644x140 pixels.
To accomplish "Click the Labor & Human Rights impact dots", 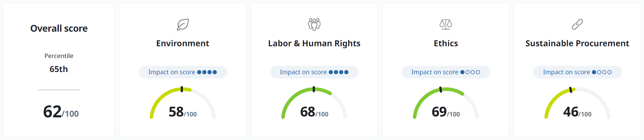I will (x=339, y=72).
